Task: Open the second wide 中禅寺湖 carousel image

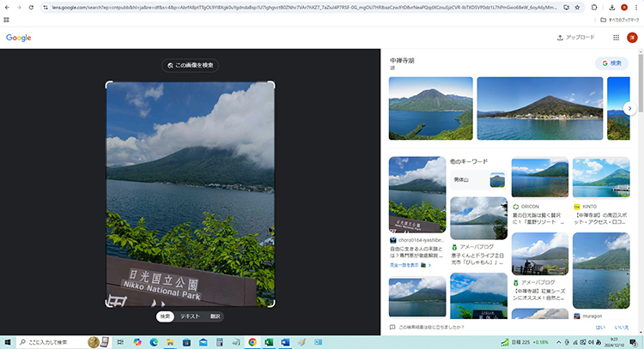Action: click(x=540, y=108)
